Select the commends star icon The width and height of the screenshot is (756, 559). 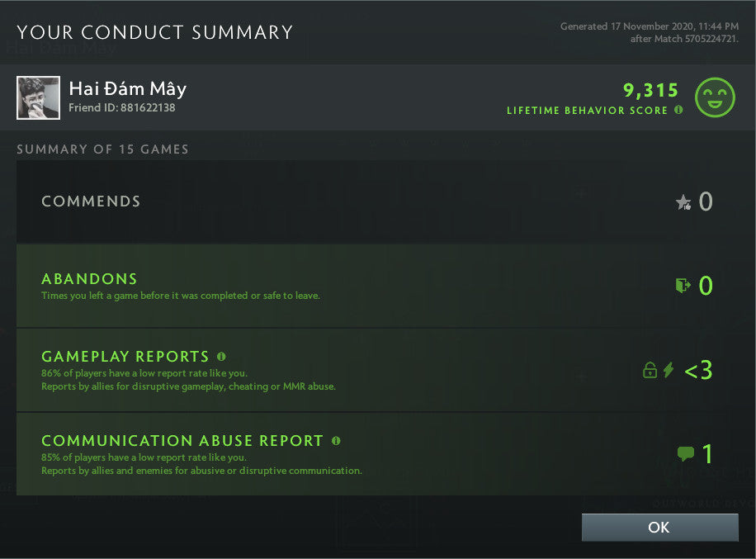pos(682,201)
